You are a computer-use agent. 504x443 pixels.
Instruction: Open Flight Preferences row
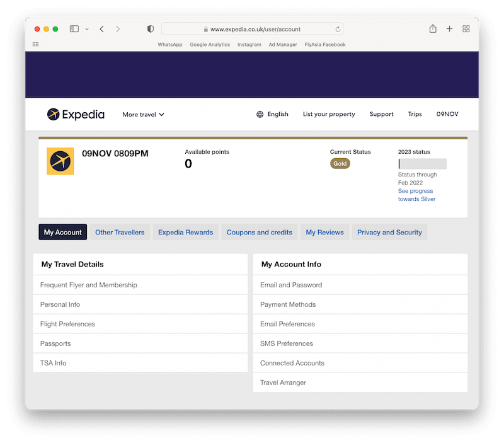[x=140, y=324]
